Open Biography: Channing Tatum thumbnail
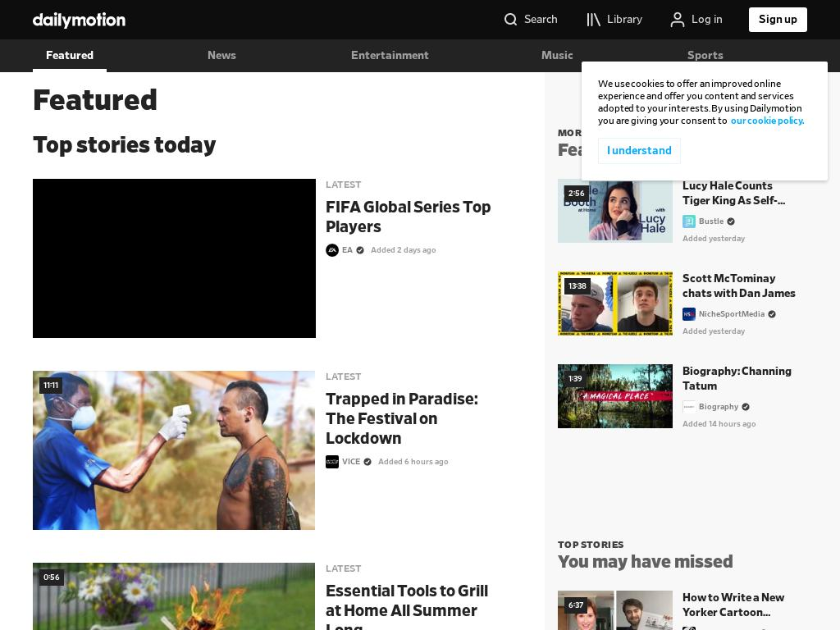 (615, 396)
